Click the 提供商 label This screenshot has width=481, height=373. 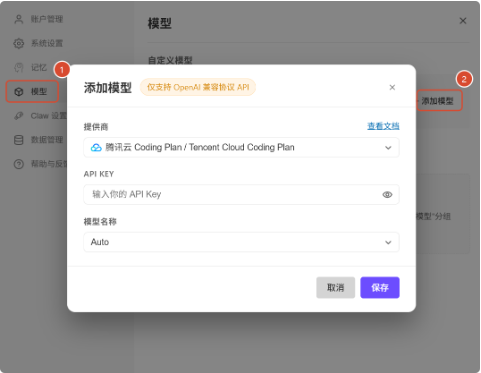tap(96, 127)
